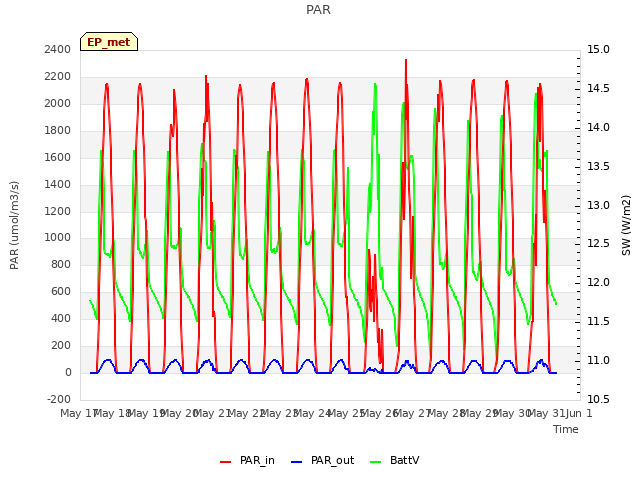640x480 pixels.
Task: Click the PAR chart title
Action: 318,9
